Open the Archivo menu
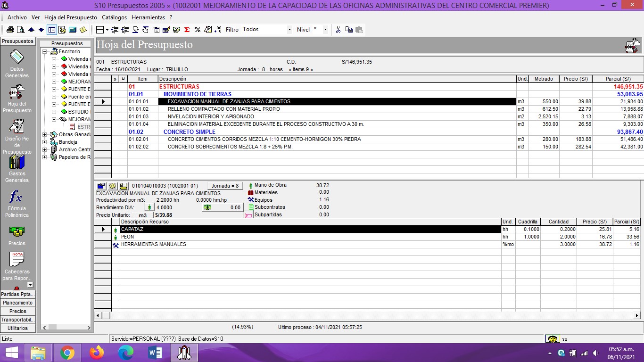Viewport: 644px width, 362px height. coord(17,17)
